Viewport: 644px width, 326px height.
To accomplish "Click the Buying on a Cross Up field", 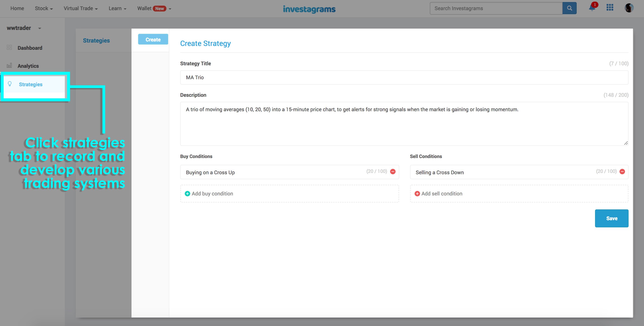I will pyautogui.click(x=290, y=172).
